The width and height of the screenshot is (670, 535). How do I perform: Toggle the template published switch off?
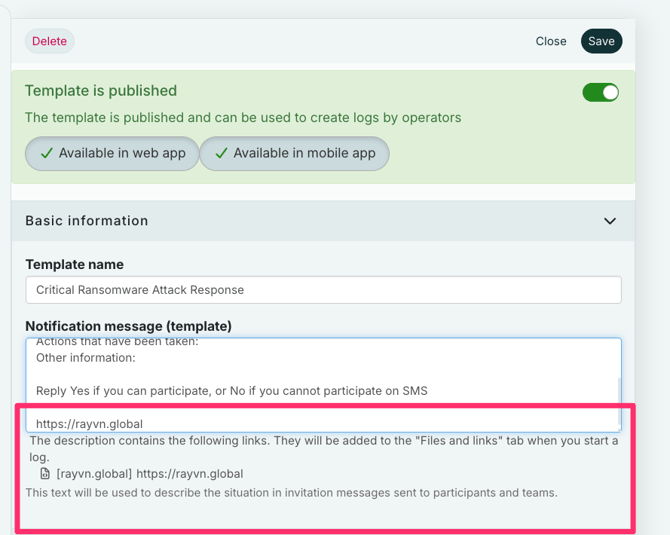600,92
